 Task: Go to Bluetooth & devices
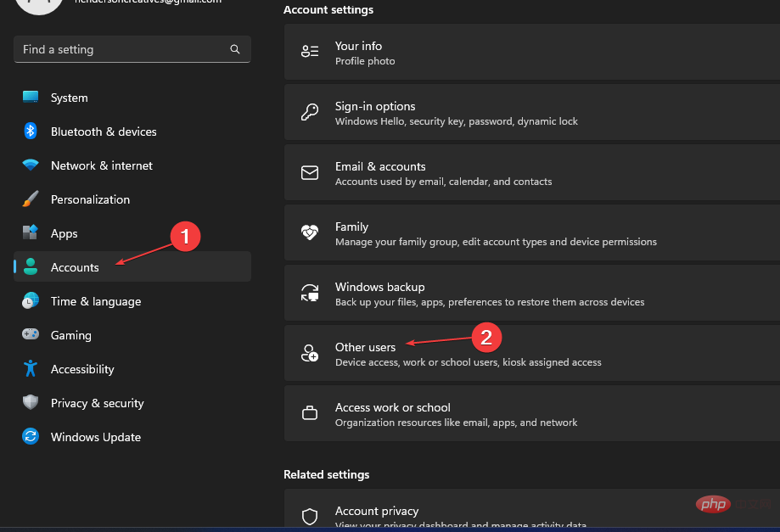tap(132, 132)
